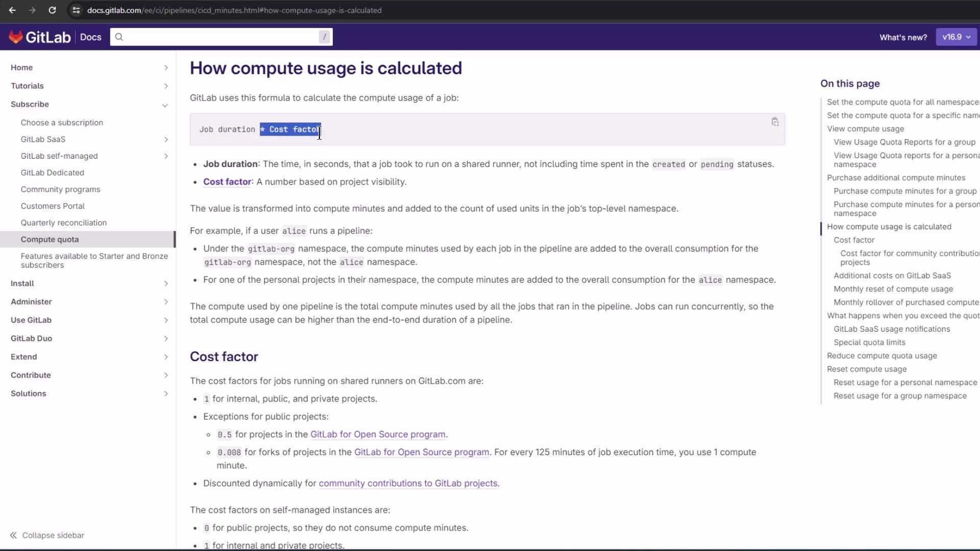
Task: Expand the GitLab SaaS sidebar item
Action: pos(166,139)
